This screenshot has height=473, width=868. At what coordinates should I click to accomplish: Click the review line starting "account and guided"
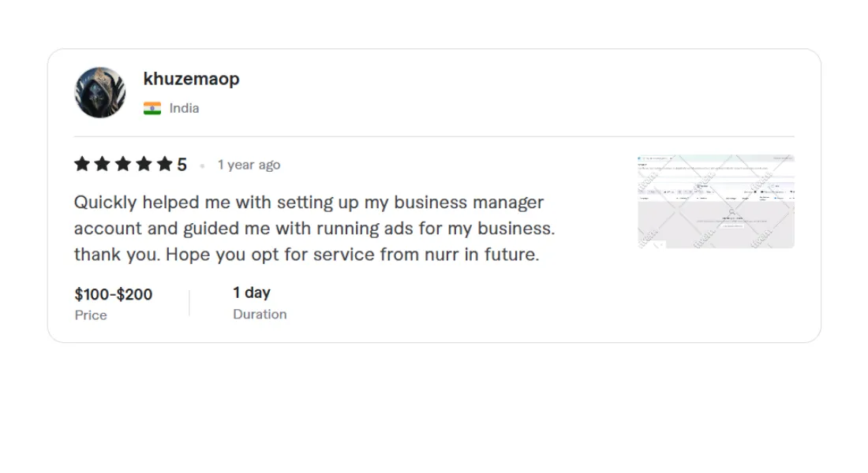pos(314,229)
